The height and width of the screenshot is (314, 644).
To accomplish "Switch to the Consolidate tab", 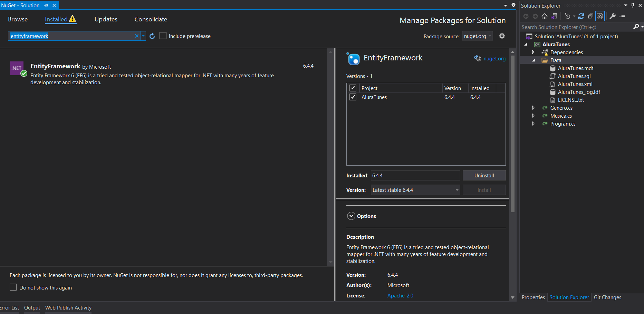I will [151, 19].
